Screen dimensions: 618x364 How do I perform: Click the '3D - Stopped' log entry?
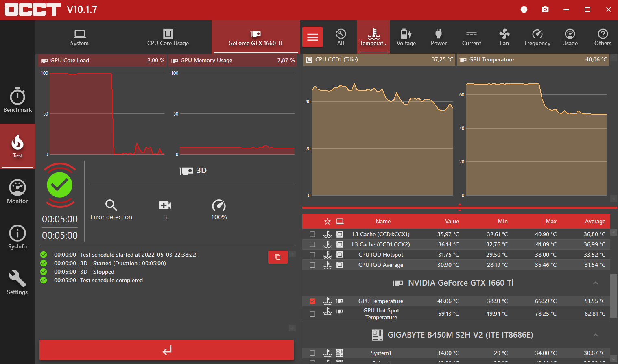97,272
